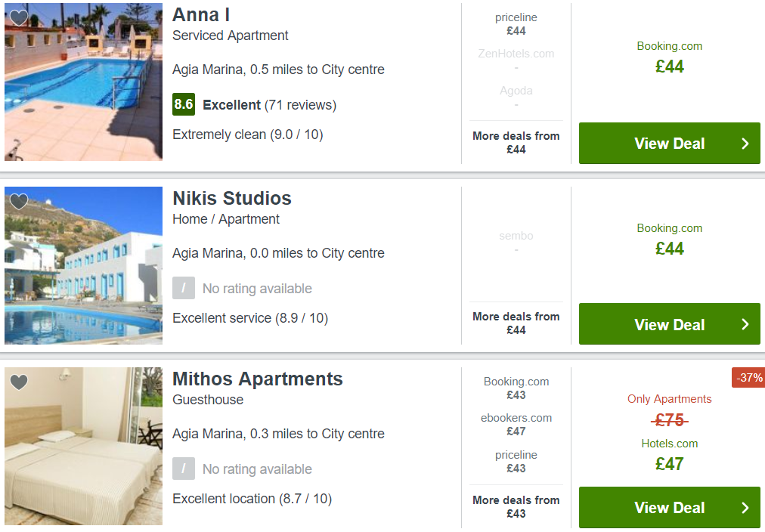Image resolution: width=765 pixels, height=532 pixels.
Task: Toggle the heart icon on Nikis Studios
Action: pyautogui.click(x=19, y=201)
